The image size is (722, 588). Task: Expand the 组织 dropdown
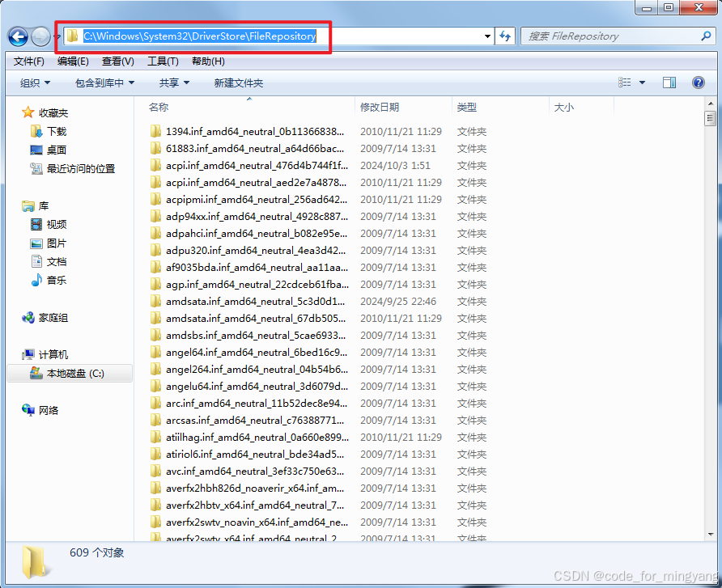[35, 82]
